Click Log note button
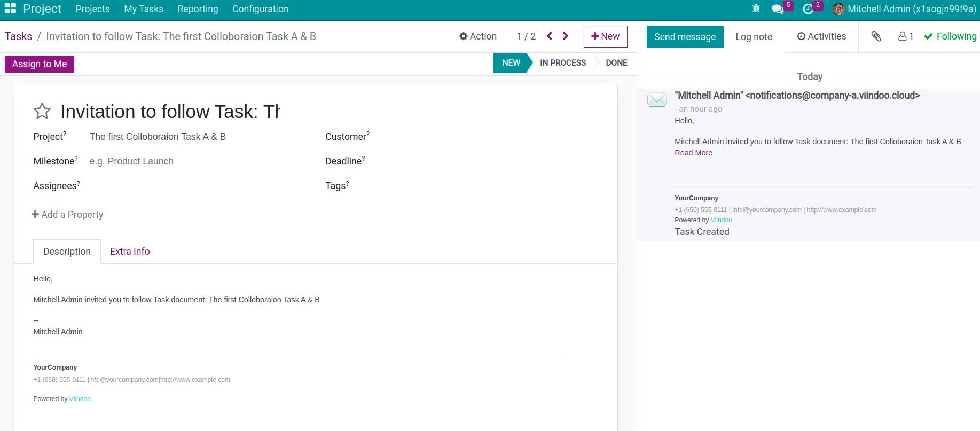 [x=754, y=37]
